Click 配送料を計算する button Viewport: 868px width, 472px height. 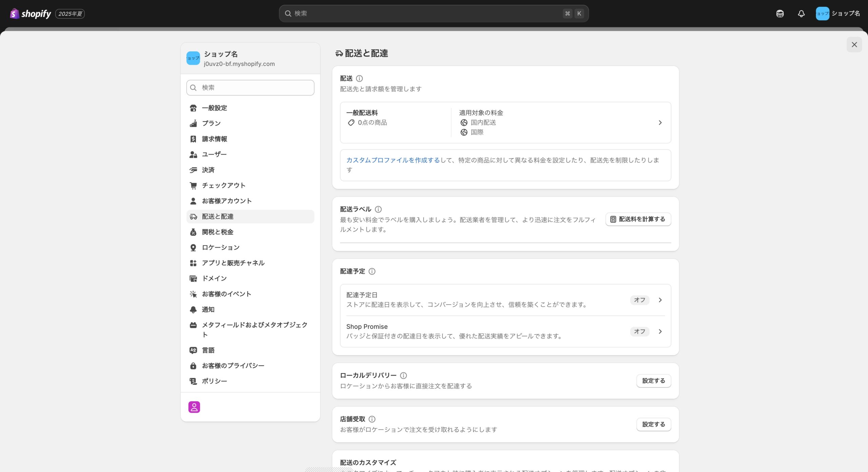coord(638,219)
